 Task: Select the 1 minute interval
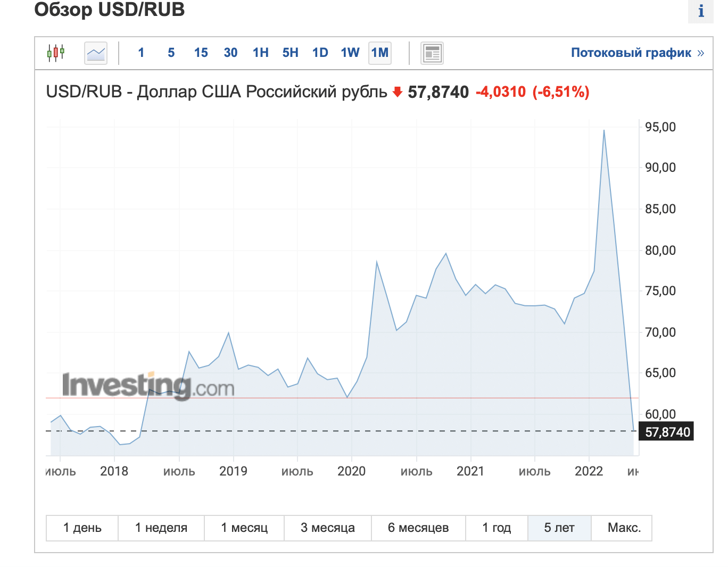pos(141,53)
